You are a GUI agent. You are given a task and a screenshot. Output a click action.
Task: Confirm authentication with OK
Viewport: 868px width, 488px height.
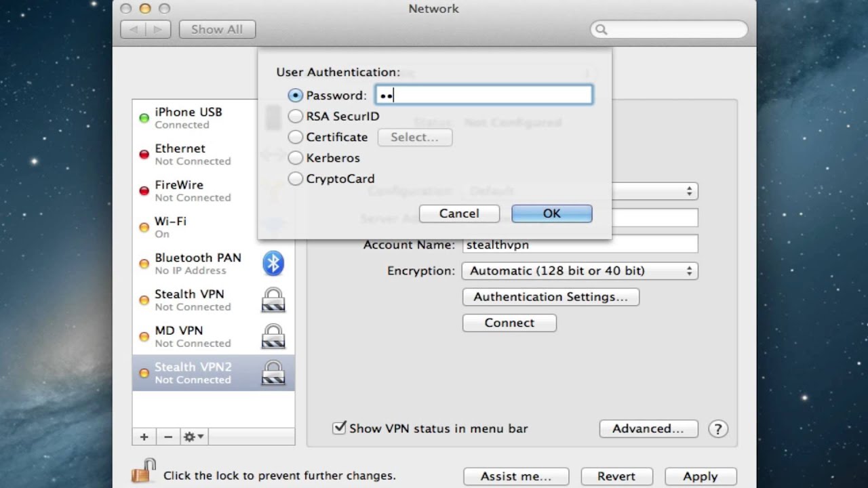[551, 213]
